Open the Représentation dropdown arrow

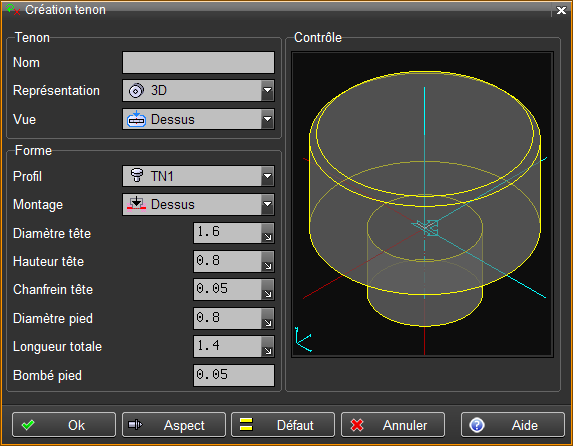tap(267, 90)
